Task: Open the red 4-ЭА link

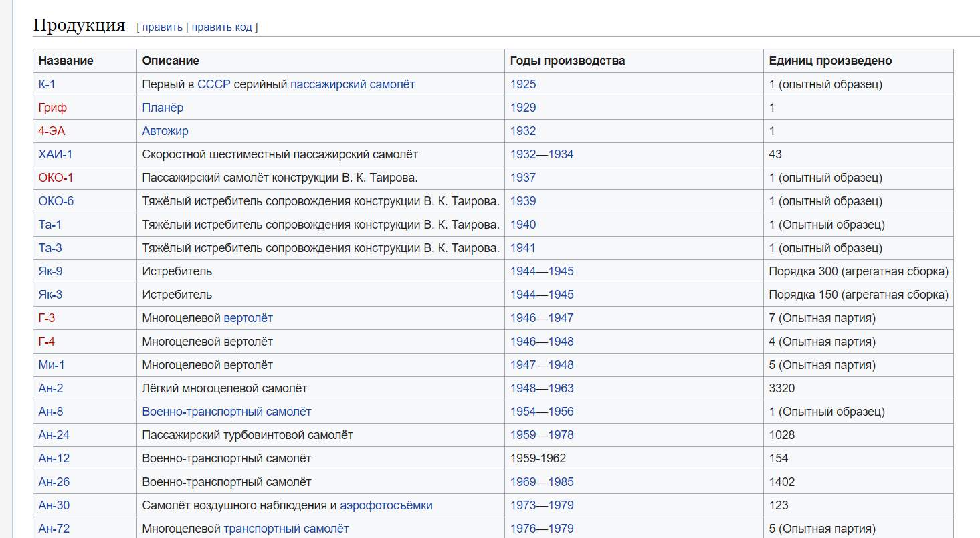Action: click(x=52, y=131)
